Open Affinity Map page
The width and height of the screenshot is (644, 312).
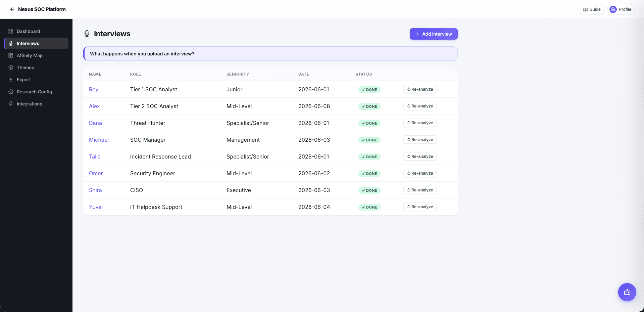(36, 55)
